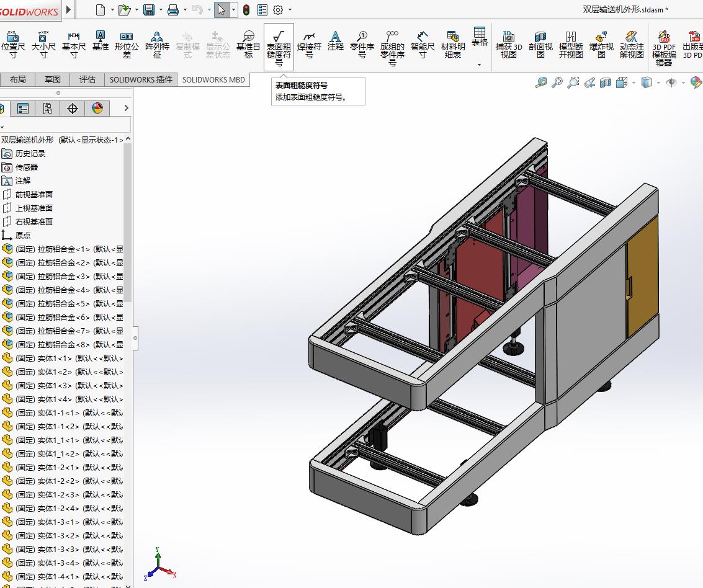703x588 pixels.
Task: Click the feature tree scrollbar up arrow
Action: 128,139
